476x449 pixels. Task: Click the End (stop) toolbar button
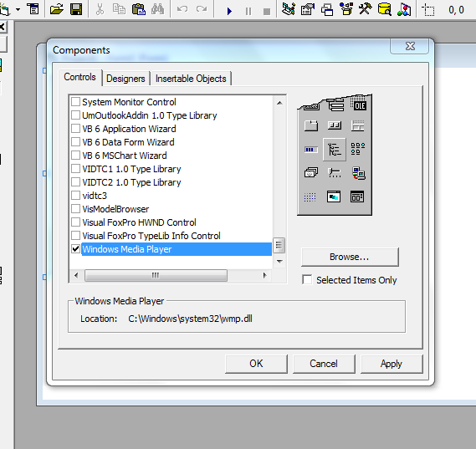[x=267, y=12]
